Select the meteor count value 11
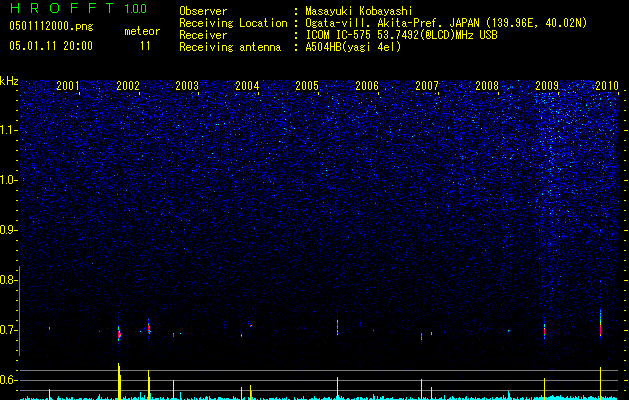 [145, 46]
